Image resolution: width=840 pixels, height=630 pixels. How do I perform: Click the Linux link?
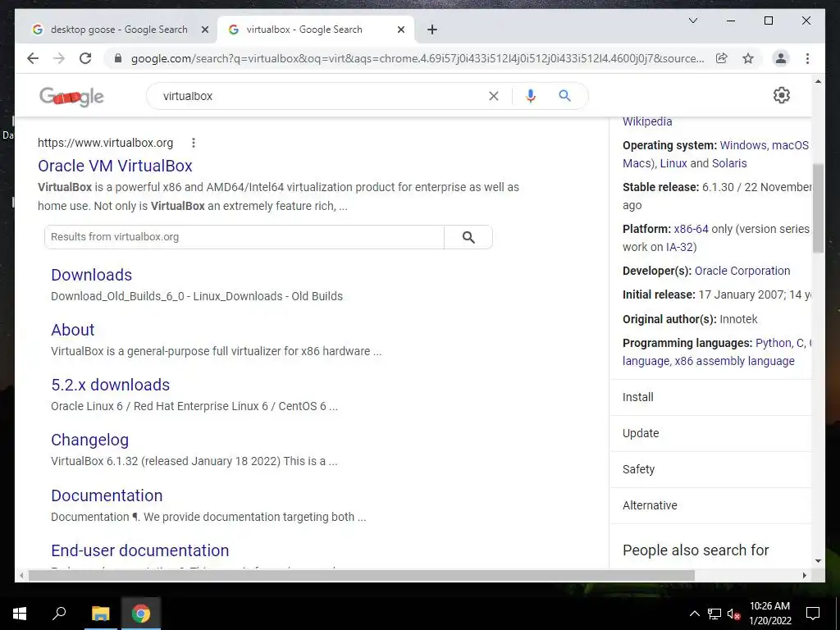coord(673,163)
